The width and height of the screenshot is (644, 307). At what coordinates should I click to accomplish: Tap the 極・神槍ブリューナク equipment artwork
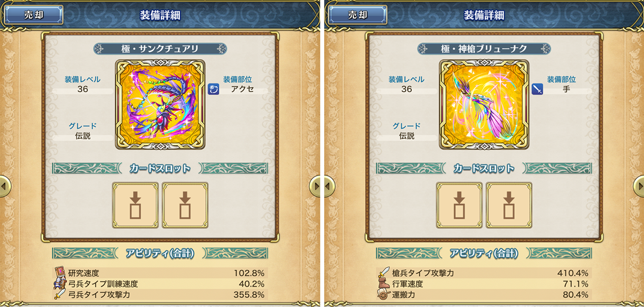click(x=484, y=104)
